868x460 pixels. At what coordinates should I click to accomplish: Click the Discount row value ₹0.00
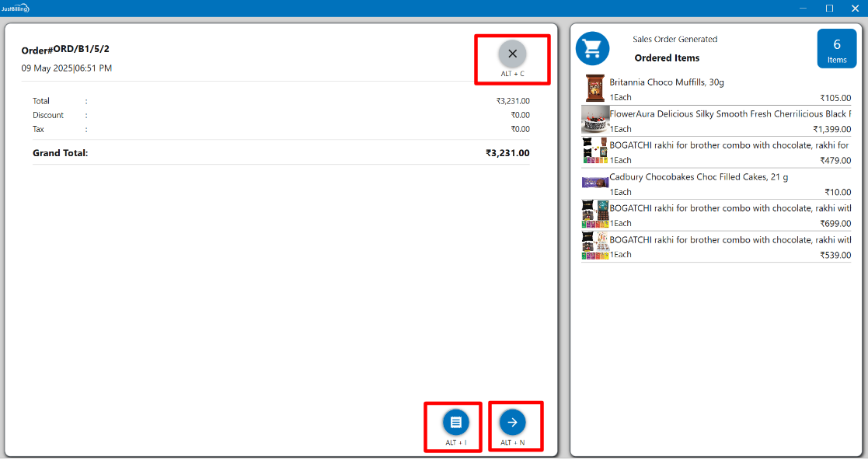520,115
